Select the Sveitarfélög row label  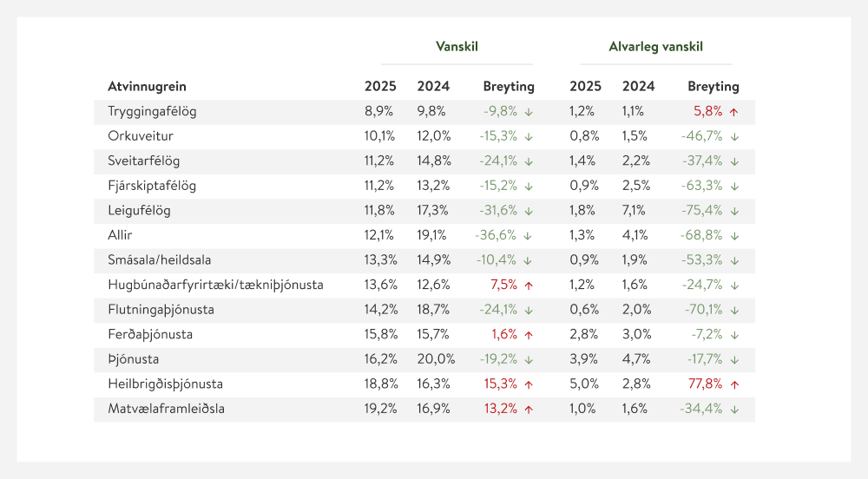144,161
